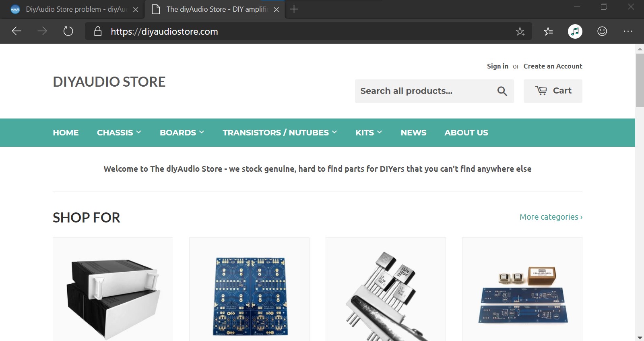Open the Cart button

[553, 91]
